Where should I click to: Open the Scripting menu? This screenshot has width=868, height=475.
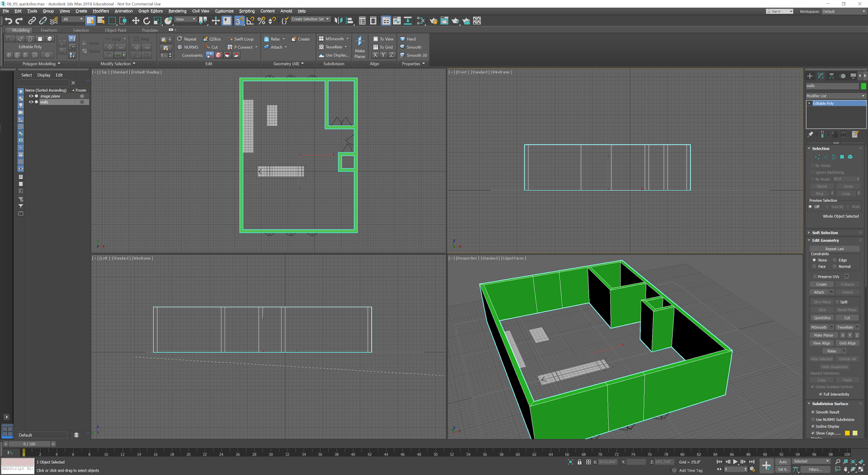tap(247, 11)
